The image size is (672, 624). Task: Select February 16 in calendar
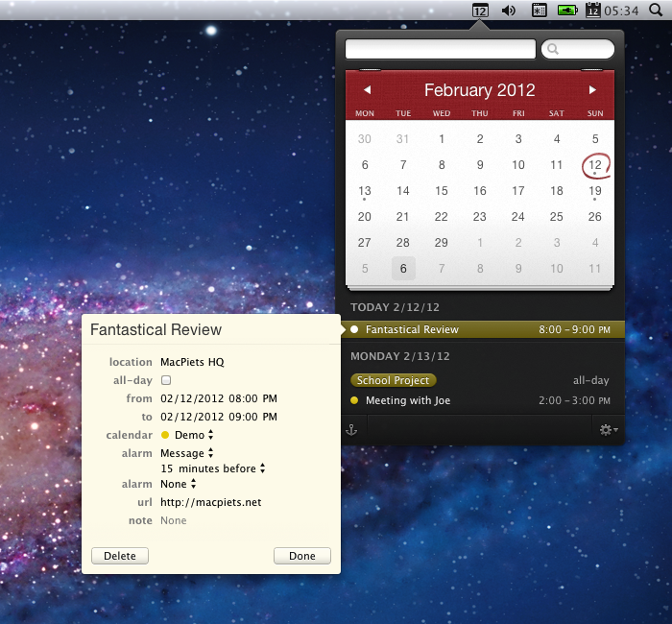point(480,191)
